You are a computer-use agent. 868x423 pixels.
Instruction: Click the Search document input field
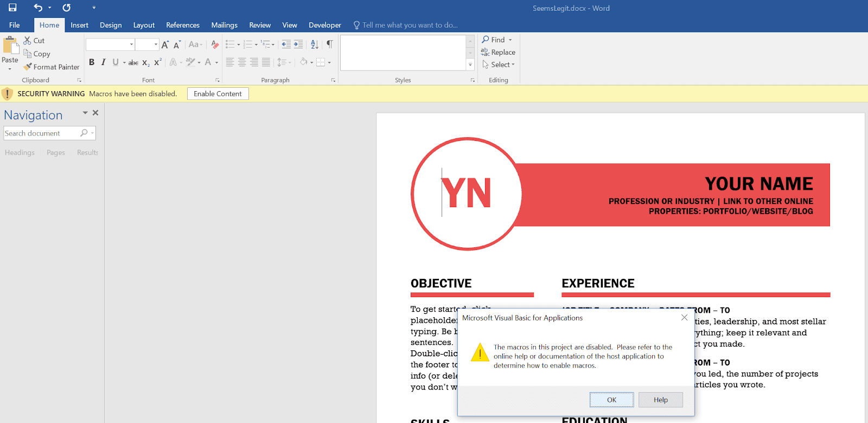coord(41,133)
